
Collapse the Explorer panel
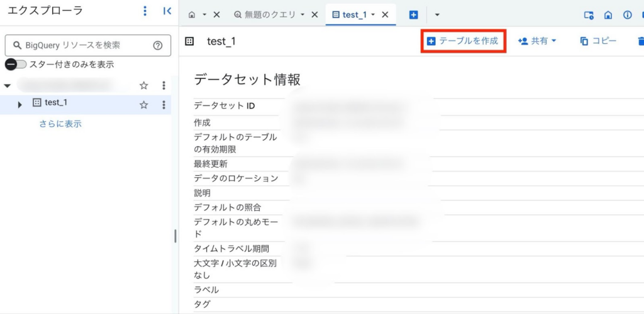[x=167, y=11]
